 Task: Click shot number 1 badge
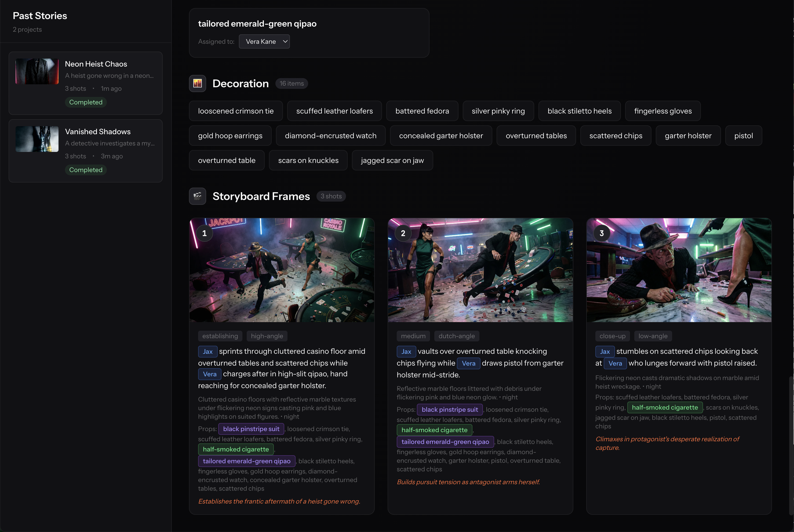[x=204, y=234]
